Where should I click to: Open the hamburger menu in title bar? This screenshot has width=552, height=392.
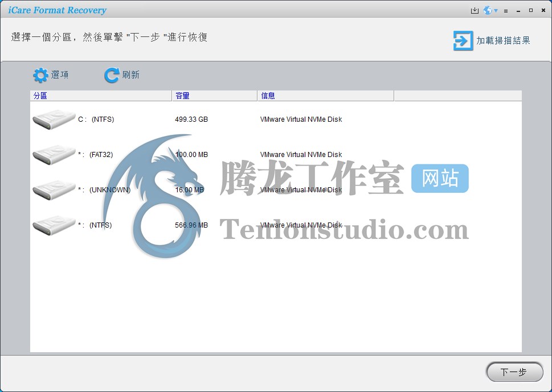click(506, 11)
